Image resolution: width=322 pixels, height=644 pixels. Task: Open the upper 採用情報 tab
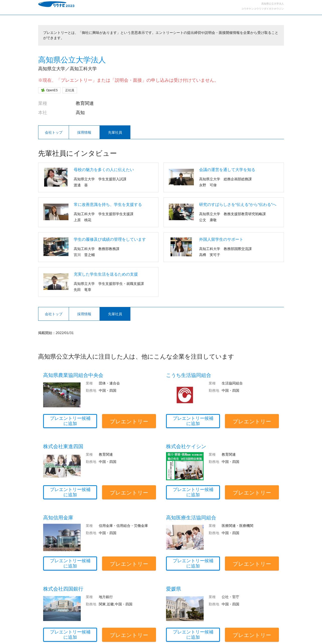point(84,132)
